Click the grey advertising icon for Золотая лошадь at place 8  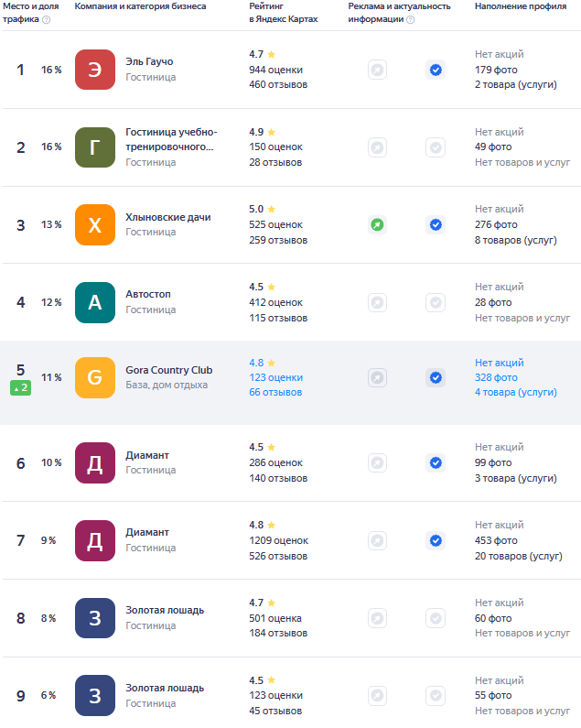(377, 618)
